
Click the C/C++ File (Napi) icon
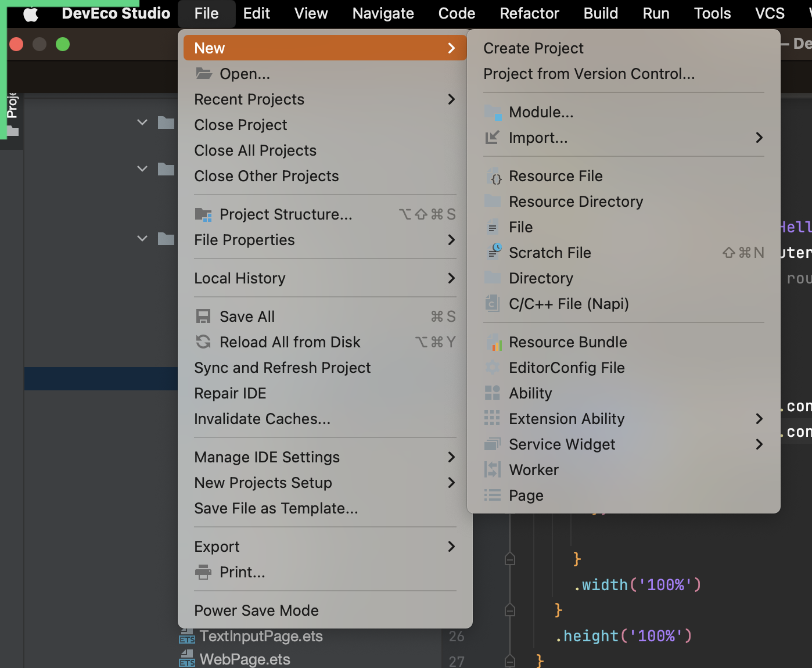pos(492,303)
